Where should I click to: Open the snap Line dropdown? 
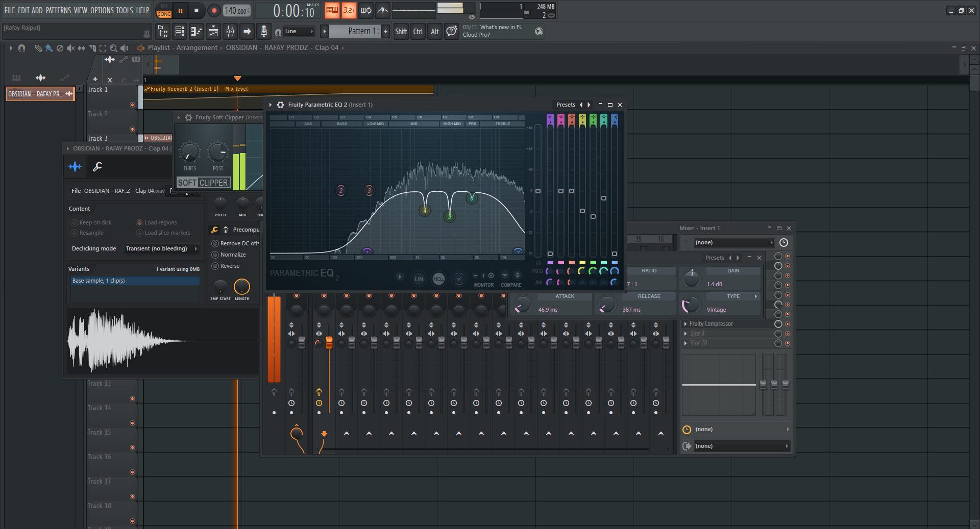point(299,32)
